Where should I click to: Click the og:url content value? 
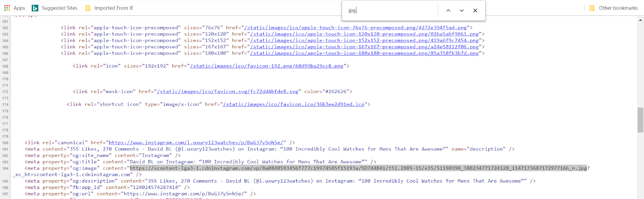(x=184, y=194)
